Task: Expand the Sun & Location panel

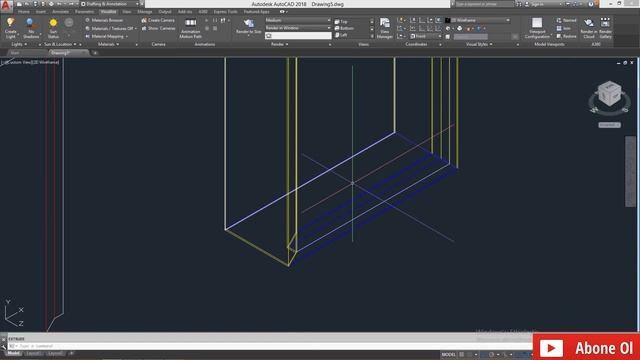Action: pyautogui.click(x=60, y=44)
